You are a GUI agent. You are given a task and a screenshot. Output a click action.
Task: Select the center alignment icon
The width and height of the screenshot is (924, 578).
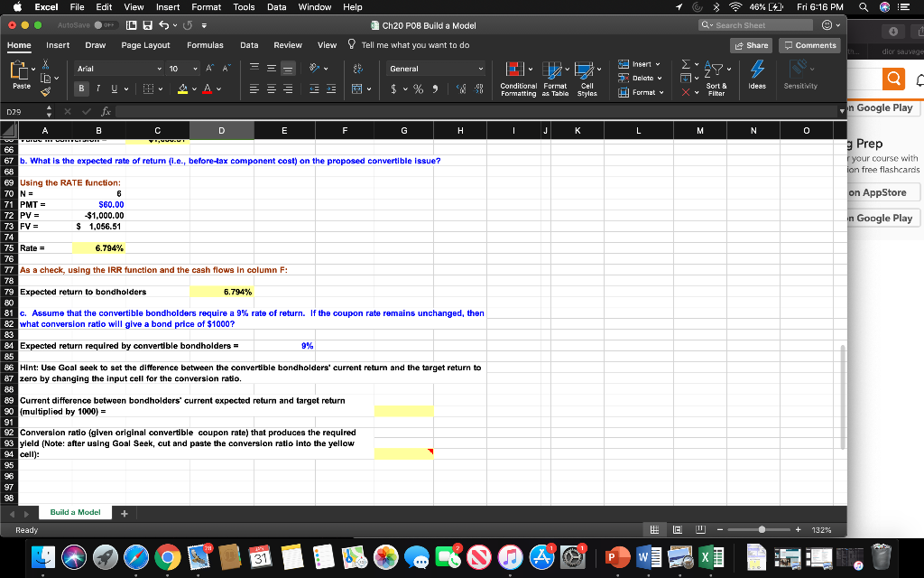click(270, 89)
